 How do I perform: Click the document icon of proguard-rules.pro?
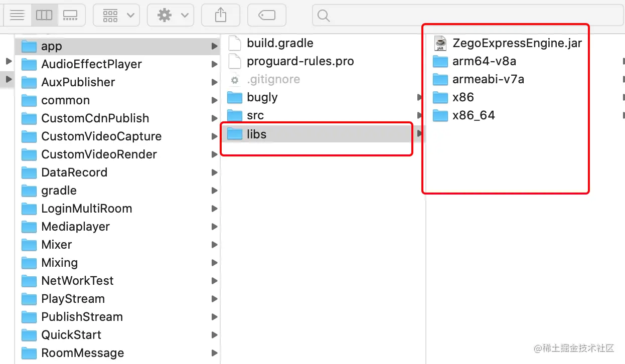[235, 61]
